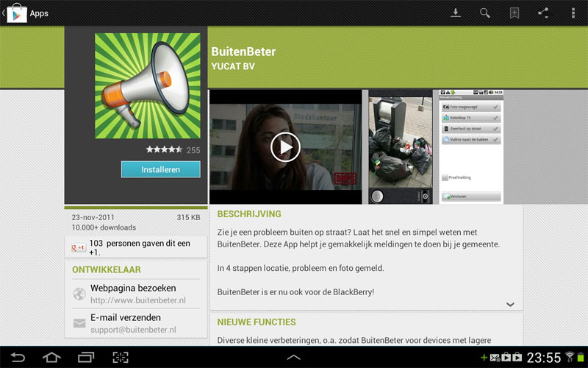Viewport: 588px width, 368px height.
Task: Open YUCAT BV developer name
Action: tap(233, 66)
